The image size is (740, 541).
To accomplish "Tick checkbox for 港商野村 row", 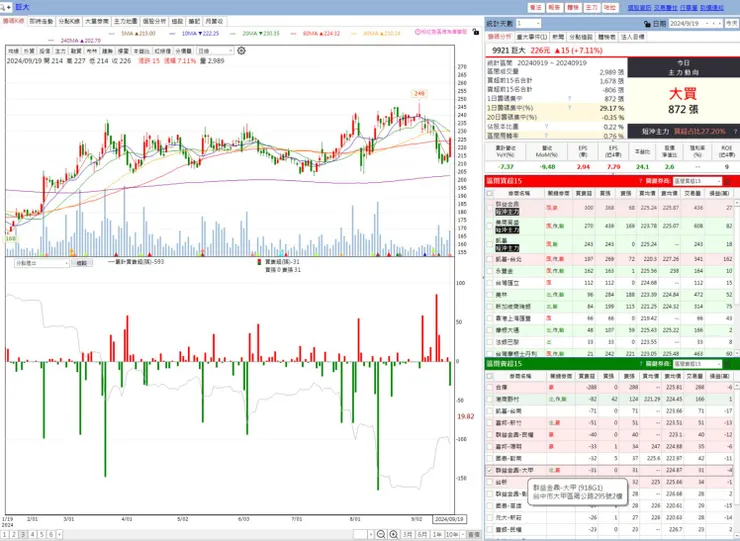I will [489, 399].
